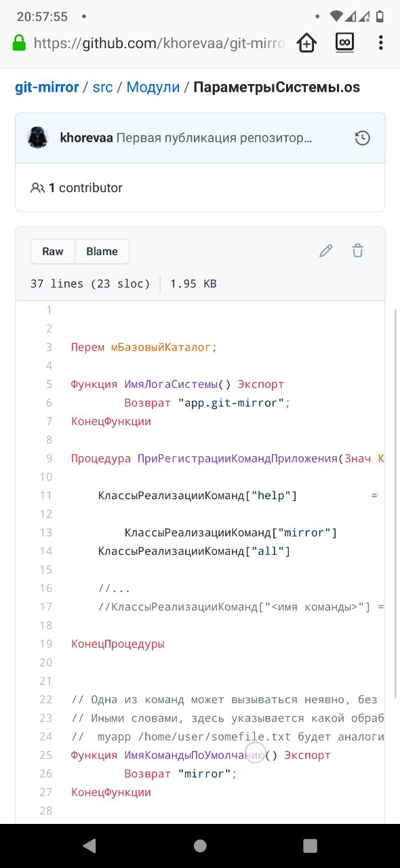The height and width of the screenshot is (868, 400).
Task: Click the ПриРегистрацииКомандПриложения procedure name
Action: pos(237,458)
